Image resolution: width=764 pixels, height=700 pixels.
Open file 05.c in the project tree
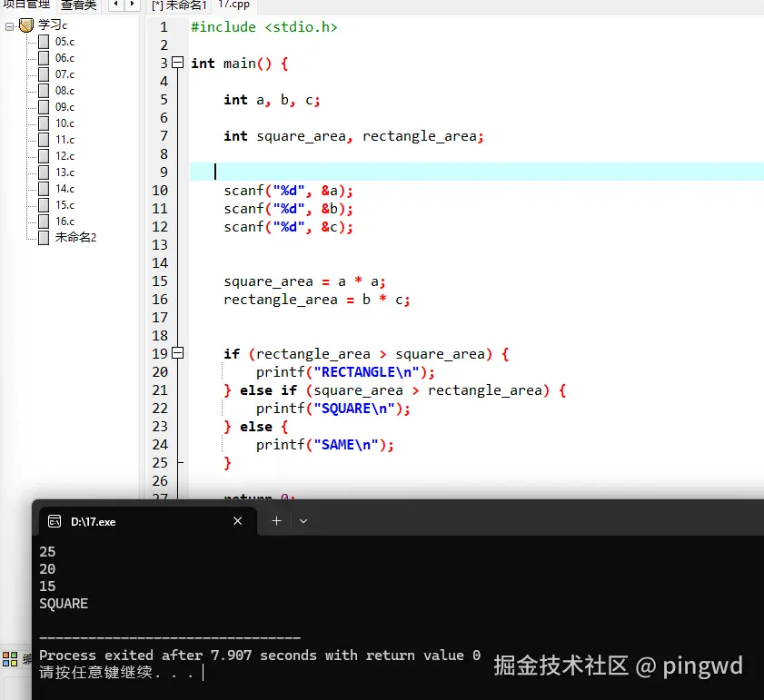[64, 42]
